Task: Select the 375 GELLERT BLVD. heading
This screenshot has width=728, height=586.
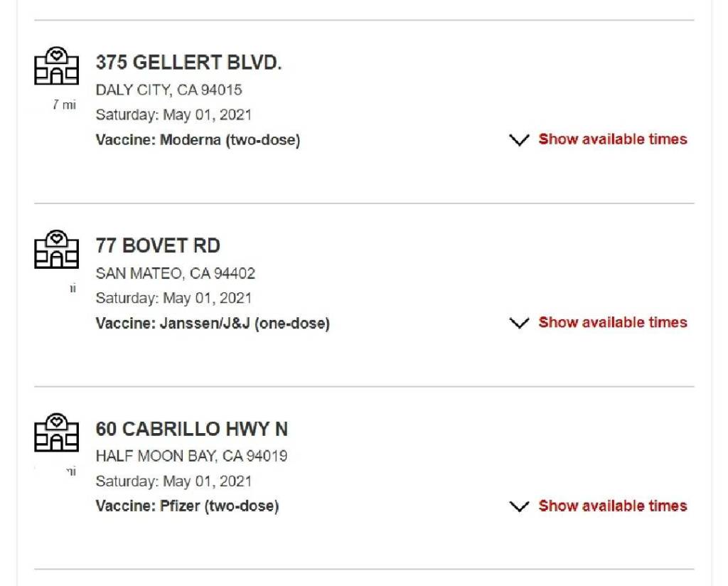Action: [x=188, y=63]
